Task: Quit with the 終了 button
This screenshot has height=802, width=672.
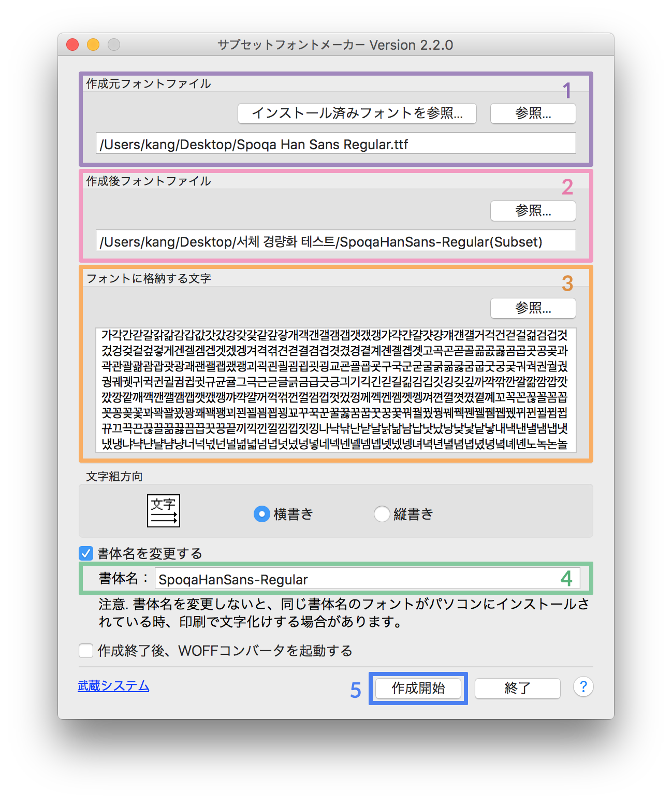Action: pos(518,689)
